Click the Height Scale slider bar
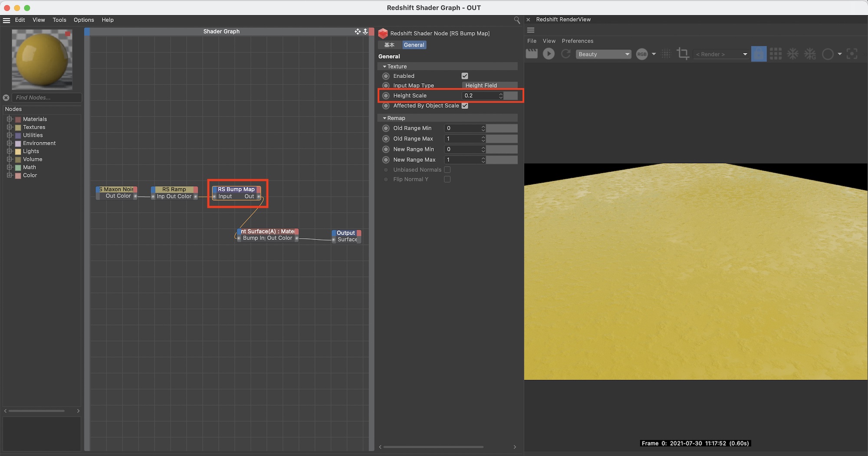 pos(510,95)
